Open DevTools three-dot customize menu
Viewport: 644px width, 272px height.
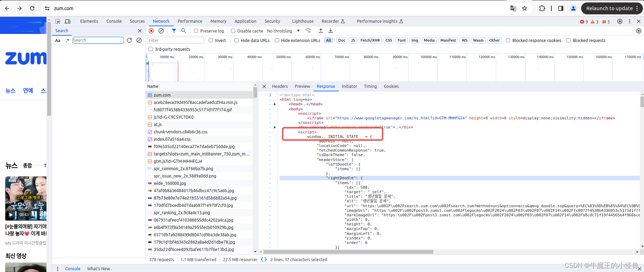630,21
